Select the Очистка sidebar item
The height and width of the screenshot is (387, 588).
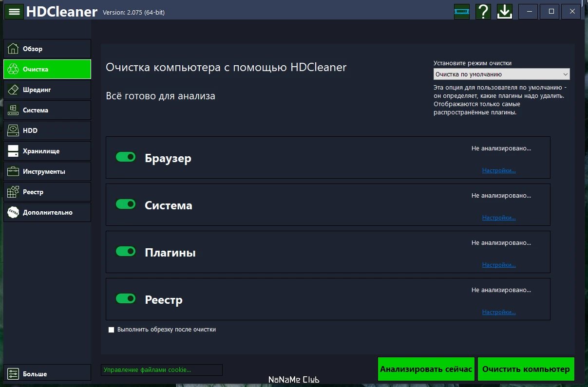point(47,69)
